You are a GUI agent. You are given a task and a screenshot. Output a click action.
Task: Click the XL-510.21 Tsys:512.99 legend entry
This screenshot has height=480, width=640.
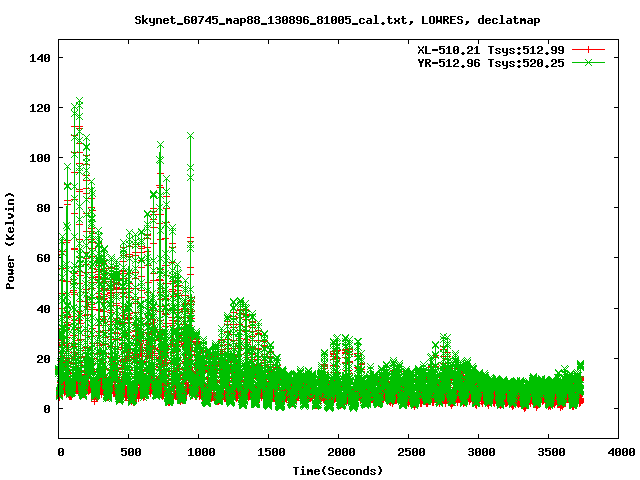[491, 50]
